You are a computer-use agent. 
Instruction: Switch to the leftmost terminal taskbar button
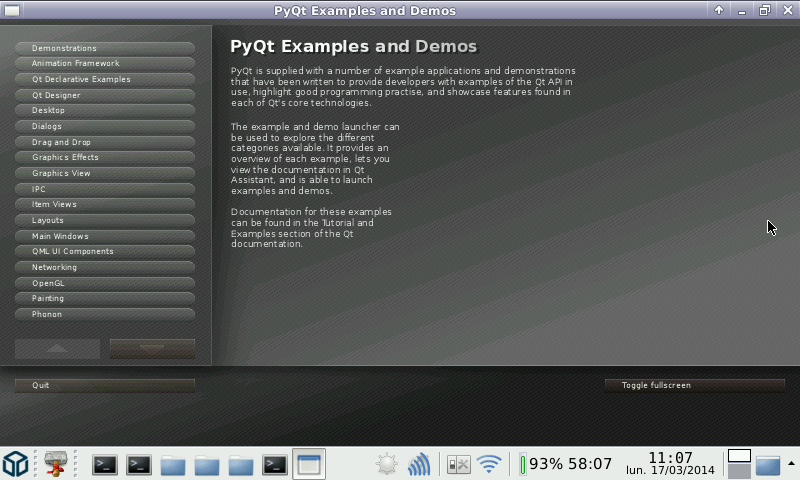[105, 465]
